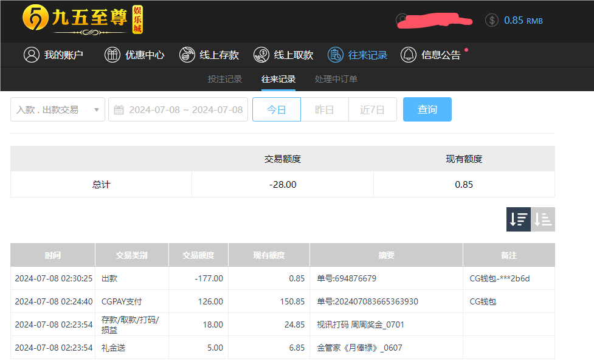Click the RMB dollar balance icon
Viewport: 594px width, 364px height.
[x=491, y=20]
